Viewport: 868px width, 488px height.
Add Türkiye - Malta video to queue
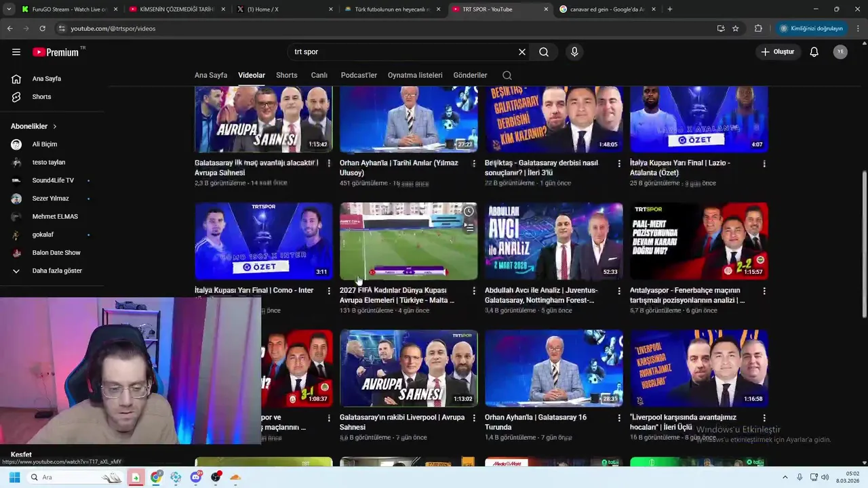click(469, 228)
